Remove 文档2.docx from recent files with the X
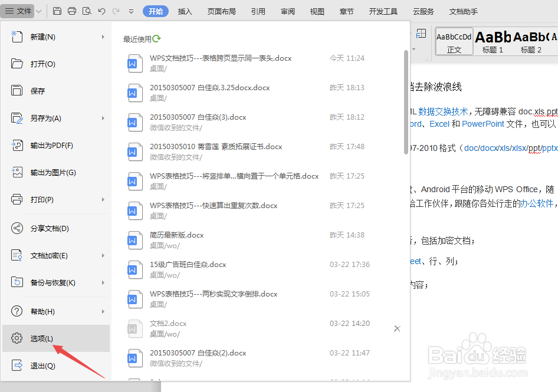Image resolution: width=558 pixels, height=392 pixels. [x=397, y=328]
